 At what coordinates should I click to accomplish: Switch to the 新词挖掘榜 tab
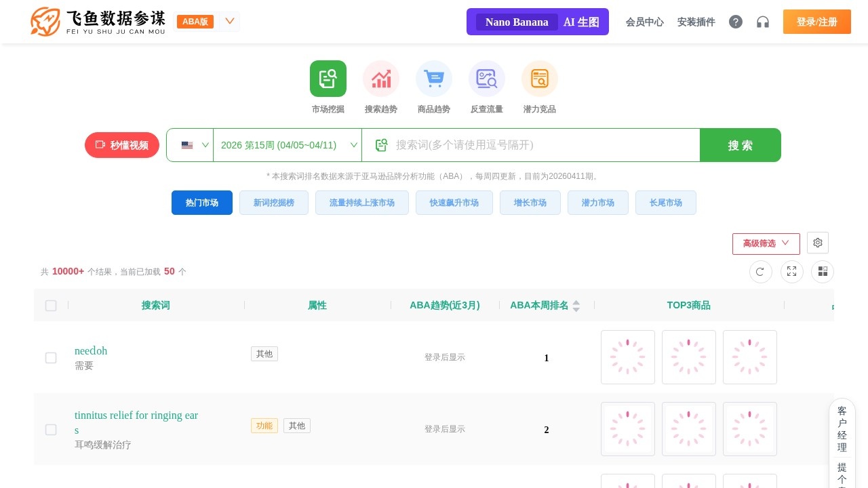274,203
